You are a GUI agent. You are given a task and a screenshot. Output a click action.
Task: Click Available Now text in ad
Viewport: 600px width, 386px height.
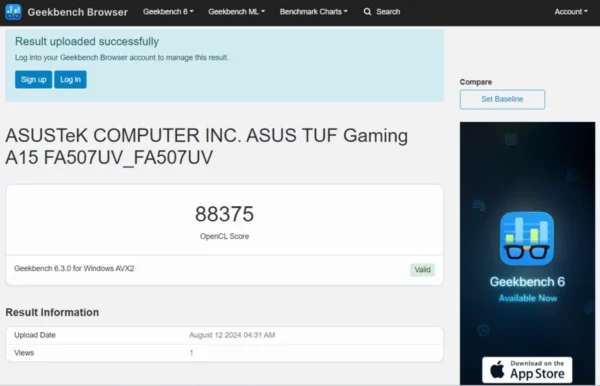click(x=528, y=298)
